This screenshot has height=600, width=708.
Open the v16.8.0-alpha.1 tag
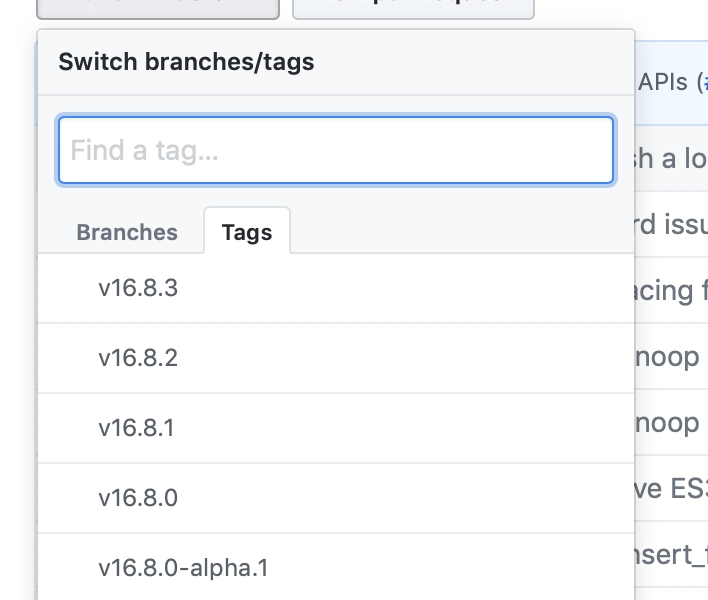coord(183,568)
